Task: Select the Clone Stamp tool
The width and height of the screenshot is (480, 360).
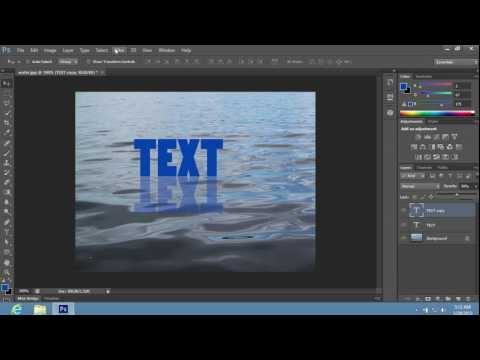Action: coord(7,163)
